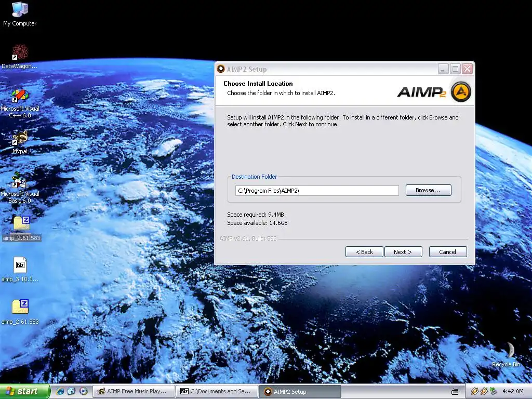
Task: Minimize the AIMP2 Setup window
Action: pyautogui.click(x=443, y=69)
